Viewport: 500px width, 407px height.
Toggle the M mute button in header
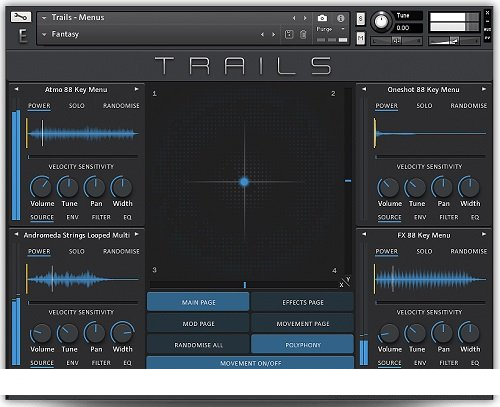coord(360,38)
